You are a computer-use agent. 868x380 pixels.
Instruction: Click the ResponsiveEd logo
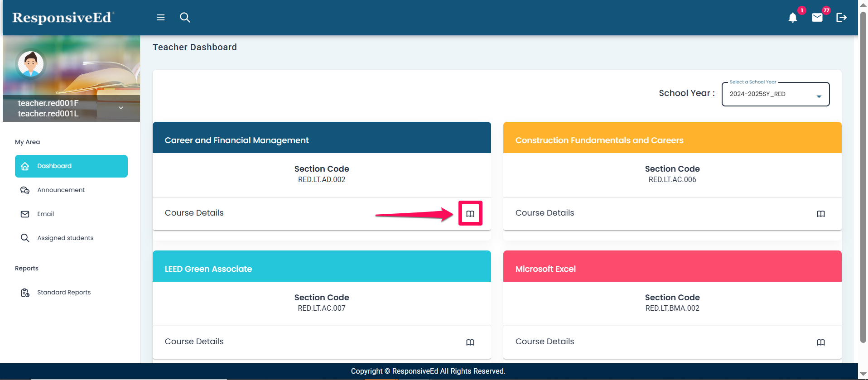point(63,18)
